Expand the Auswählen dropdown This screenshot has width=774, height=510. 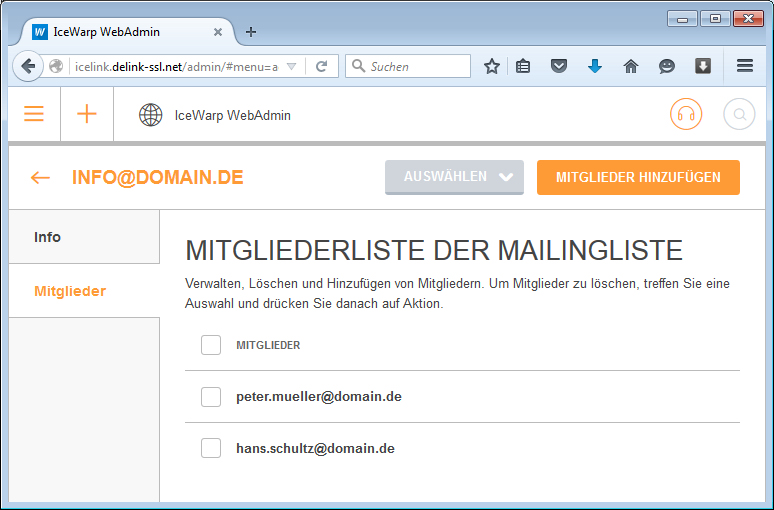(x=454, y=177)
